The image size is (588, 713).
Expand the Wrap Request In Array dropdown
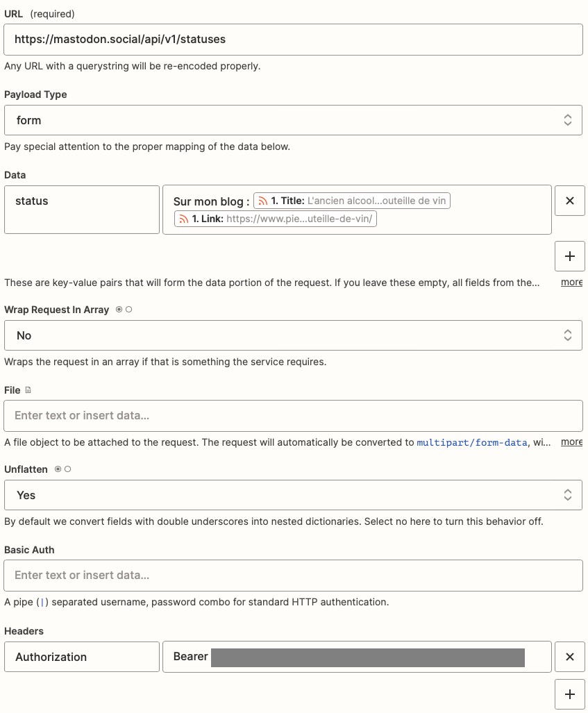293,335
